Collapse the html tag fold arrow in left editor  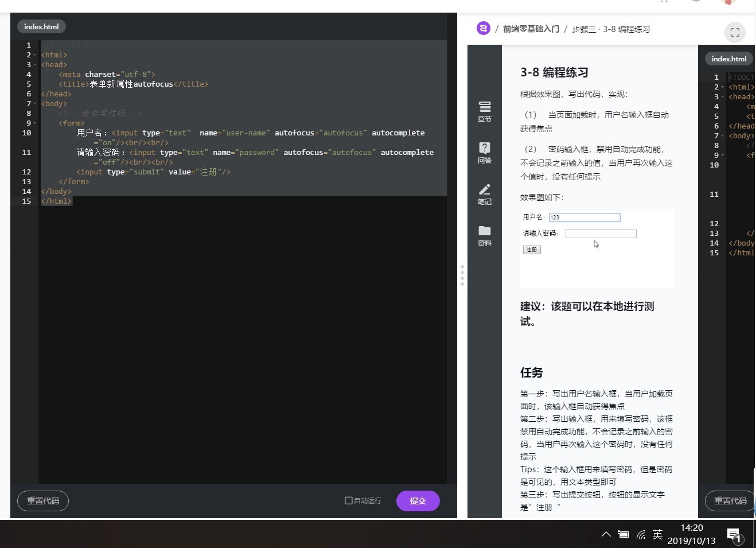(35, 55)
